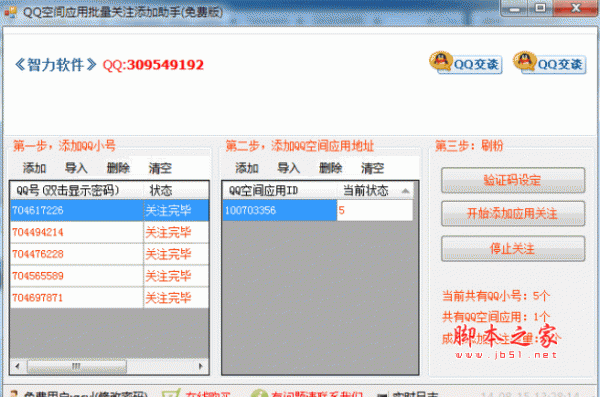Click horizontal scrollbar thumb in QQ list
Image resolution: width=600 pixels, height=397 pixels.
[77, 366]
